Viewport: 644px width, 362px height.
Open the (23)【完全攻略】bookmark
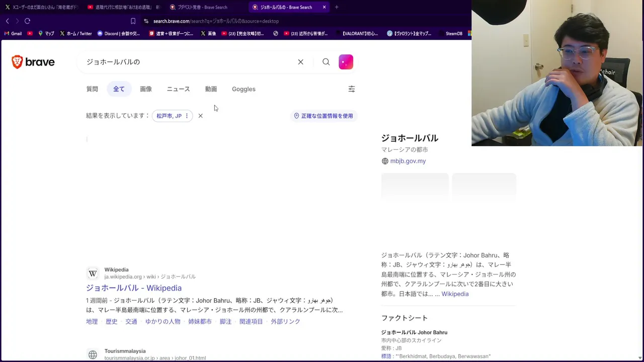243,34
